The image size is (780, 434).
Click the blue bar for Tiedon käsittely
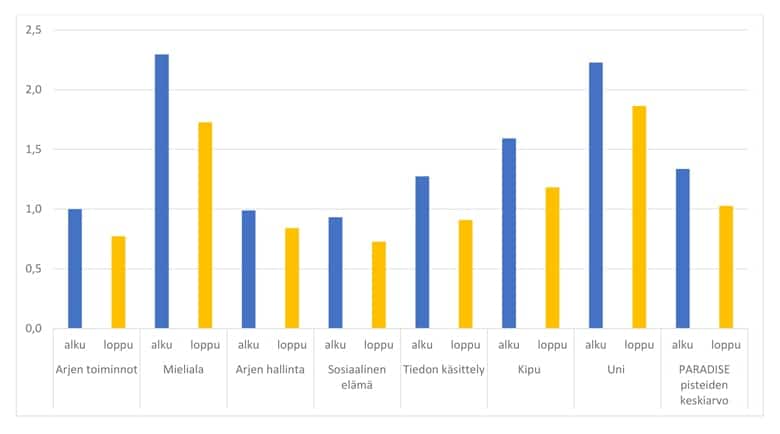click(422, 252)
